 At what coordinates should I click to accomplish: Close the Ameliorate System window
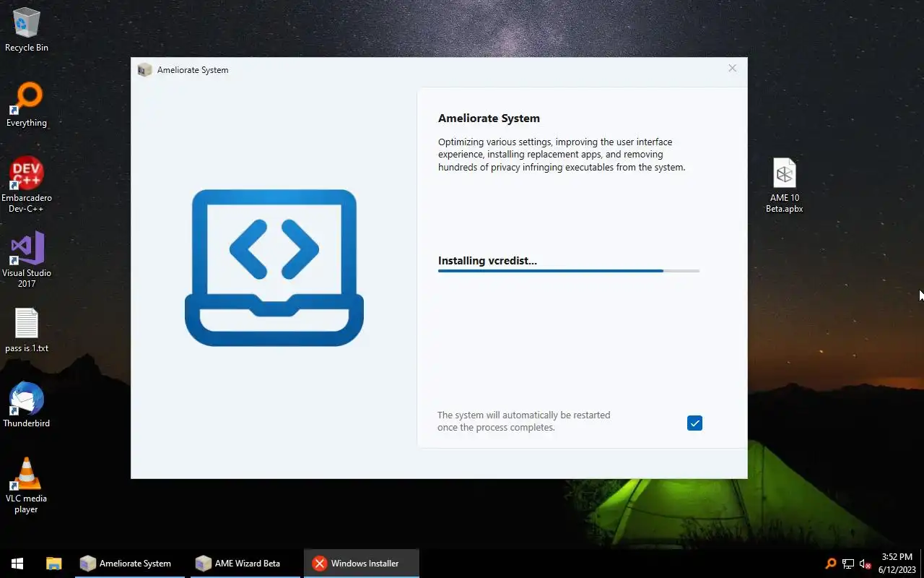pyautogui.click(x=732, y=68)
